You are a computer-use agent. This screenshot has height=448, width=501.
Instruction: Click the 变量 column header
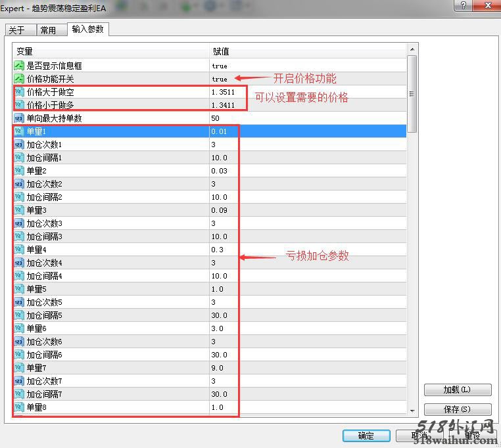point(111,51)
